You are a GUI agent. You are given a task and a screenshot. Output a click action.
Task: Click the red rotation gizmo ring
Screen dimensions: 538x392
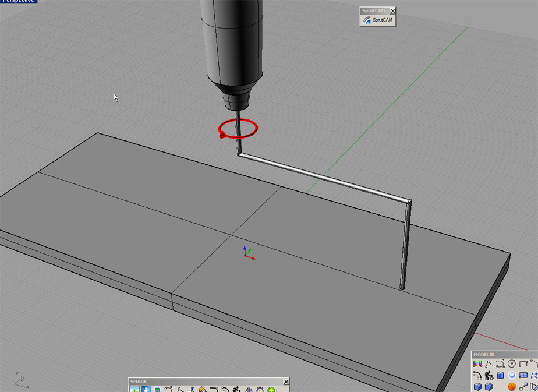pyautogui.click(x=254, y=129)
